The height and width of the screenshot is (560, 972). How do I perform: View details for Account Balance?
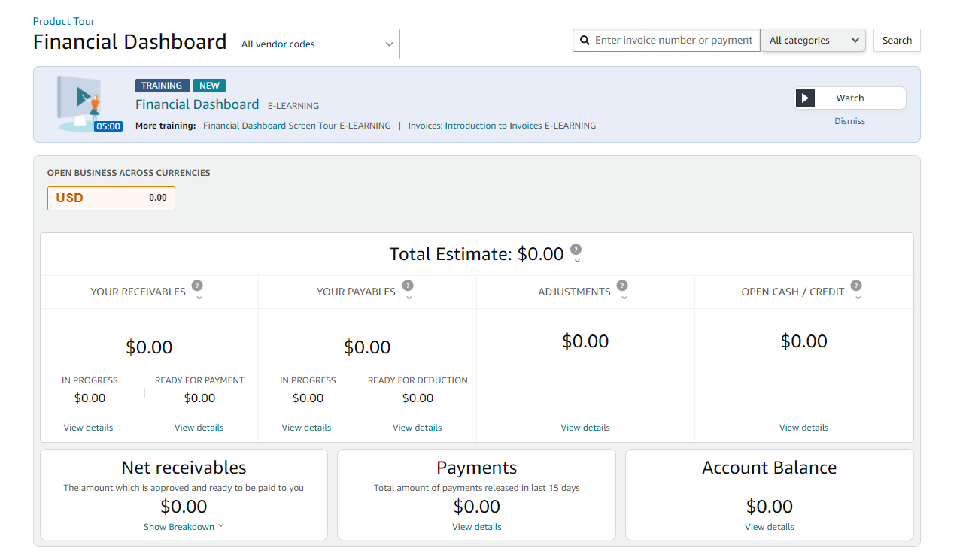(769, 527)
